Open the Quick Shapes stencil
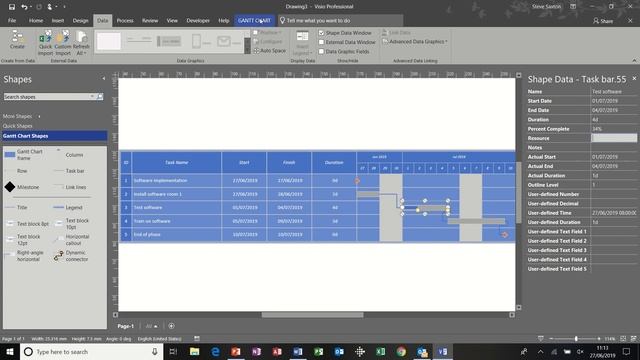Viewport: 640px width, 360px height. [x=18, y=126]
